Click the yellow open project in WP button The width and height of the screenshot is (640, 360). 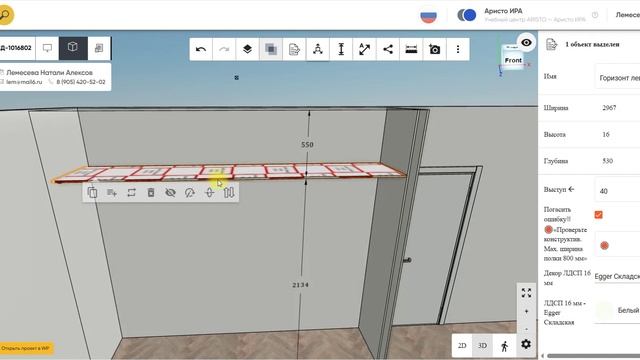click(26, 348)
